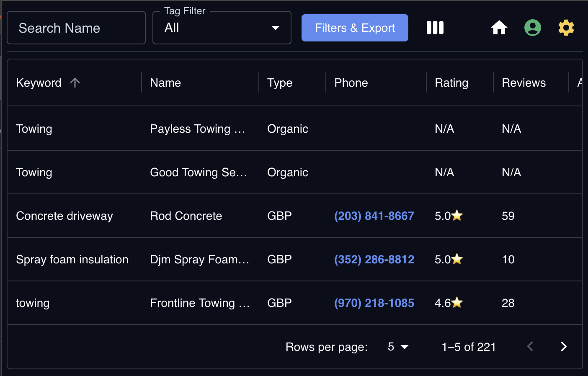Focus the Search Name field
Viewport: 588px width, 376px height.
(76, 28)
